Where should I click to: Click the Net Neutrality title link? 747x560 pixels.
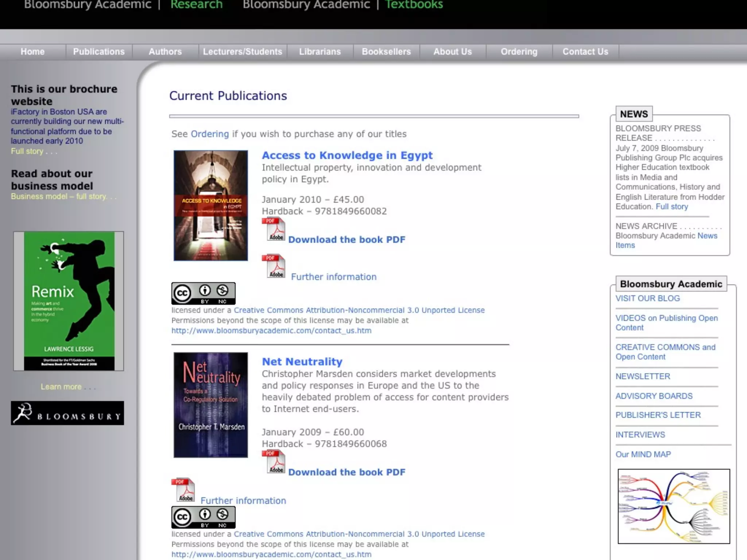point(302,362)
